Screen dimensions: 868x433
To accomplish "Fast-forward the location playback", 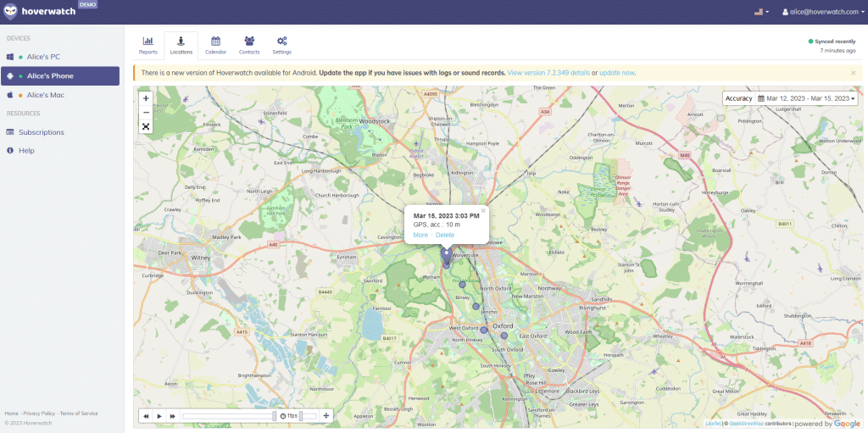I will (173, 416).
